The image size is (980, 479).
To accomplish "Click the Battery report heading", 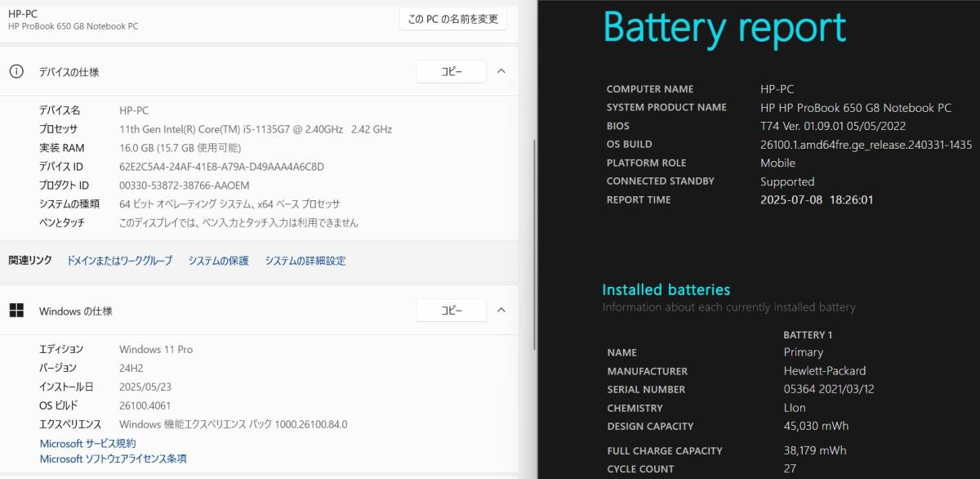I will (x=724, y=28).
